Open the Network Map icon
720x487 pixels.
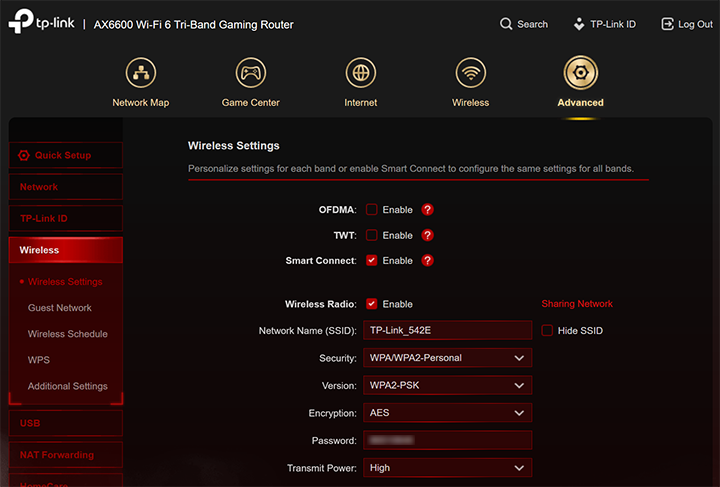(x=141, y=73)
